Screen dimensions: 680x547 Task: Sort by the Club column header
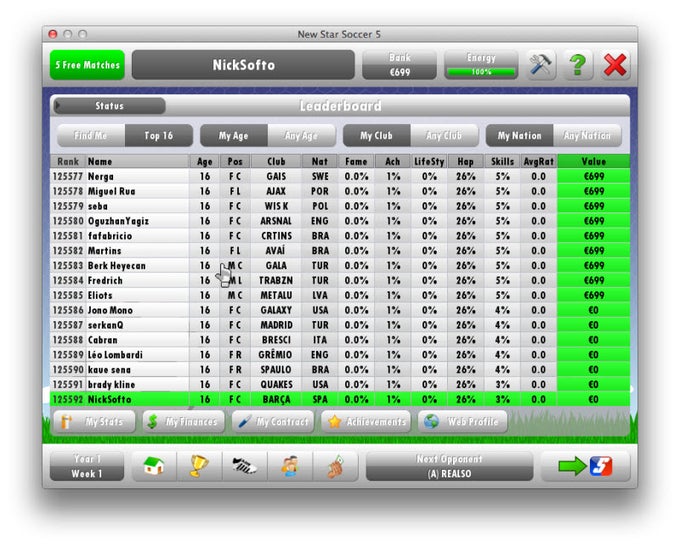point(276,161)
